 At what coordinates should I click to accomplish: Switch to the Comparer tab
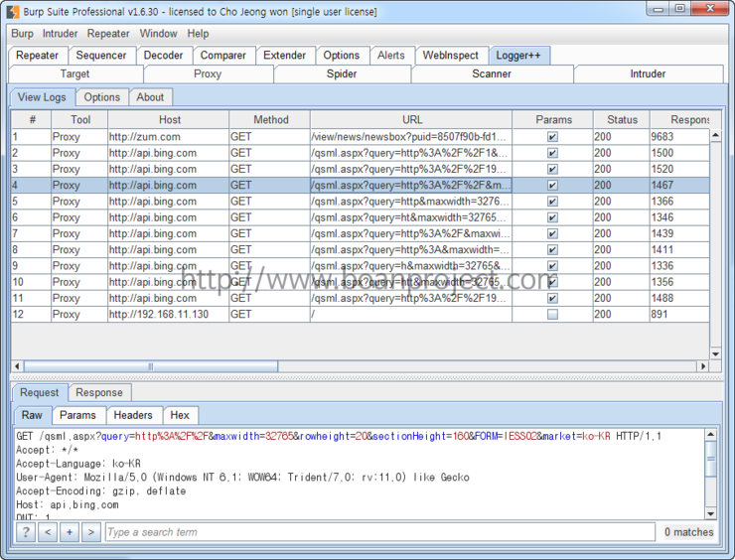[223, 56]
